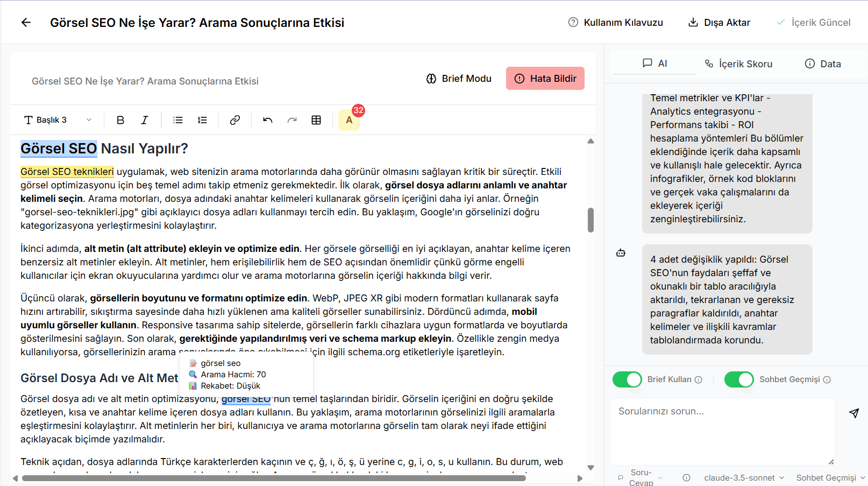Turn off the Sohbet Geçmişi toggle
This screenshot has height=486, width=868.
pyautogui.click(x=739, y=379)
